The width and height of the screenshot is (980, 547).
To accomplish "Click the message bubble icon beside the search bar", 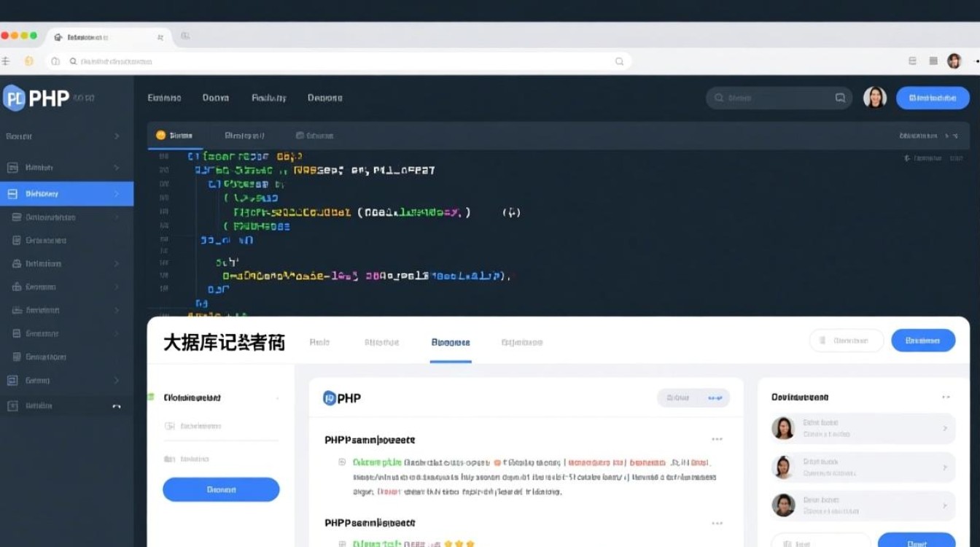I will 840,97.
